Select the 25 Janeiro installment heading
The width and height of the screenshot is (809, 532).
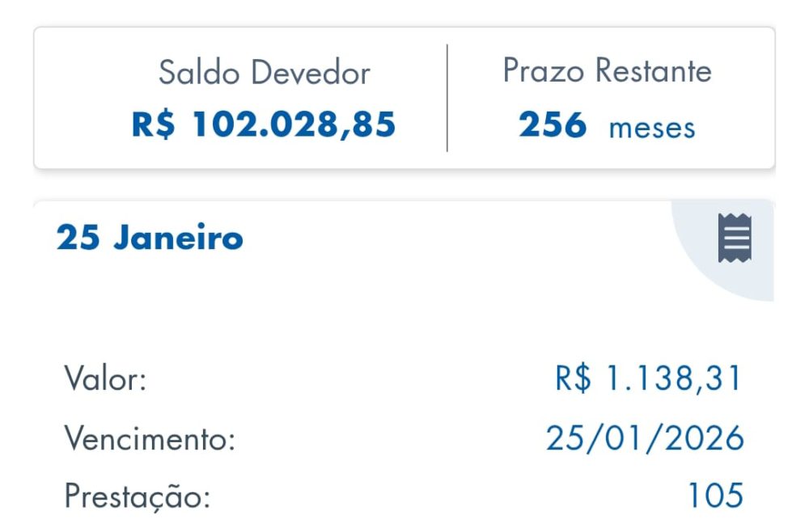tap(150, 239)
